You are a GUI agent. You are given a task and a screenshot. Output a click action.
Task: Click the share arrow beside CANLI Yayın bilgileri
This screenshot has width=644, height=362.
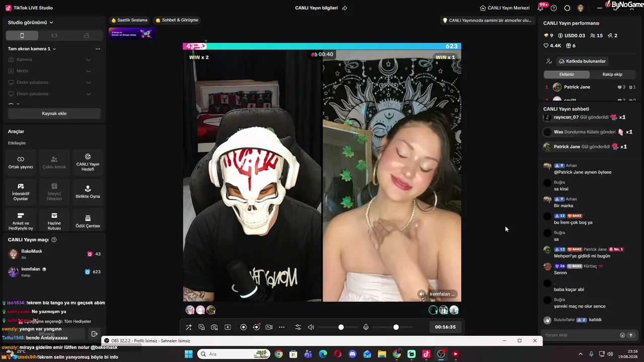345,8
